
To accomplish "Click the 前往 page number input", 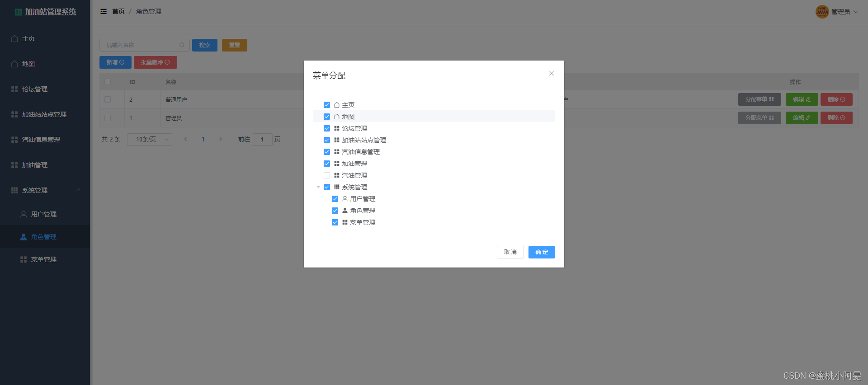I will pyautogui.click(x=262, y=139).
